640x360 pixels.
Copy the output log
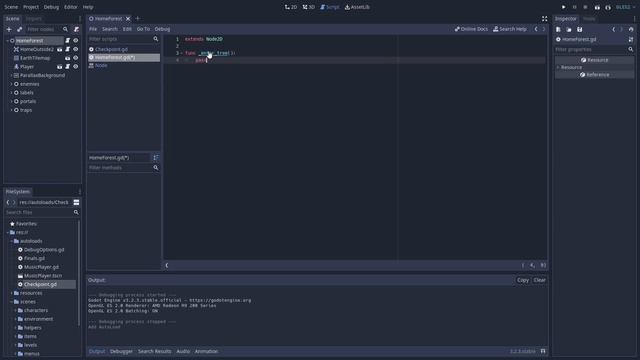tap(523, 280)
